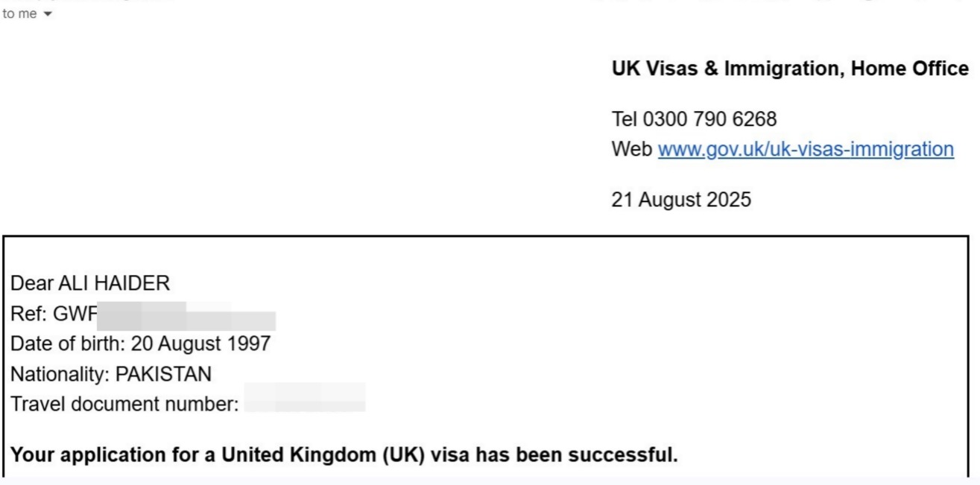Click the bold visa application successful sentence

344,454
